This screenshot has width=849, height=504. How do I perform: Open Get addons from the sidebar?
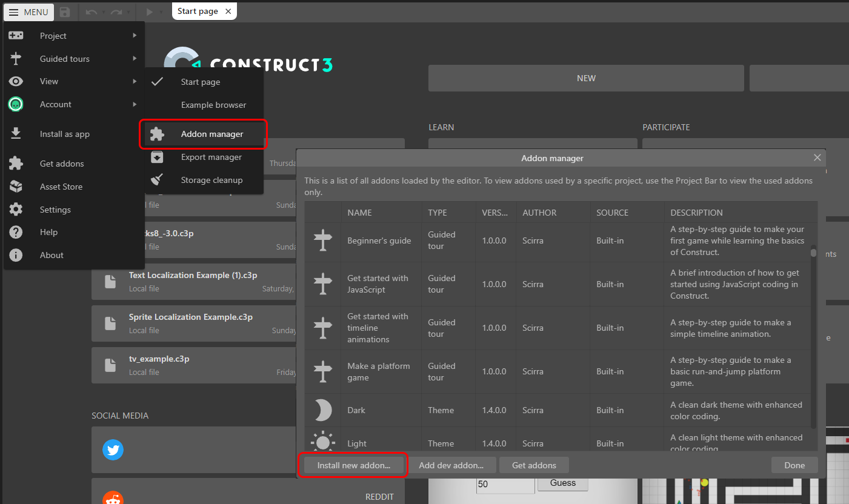[x=61, y=163]
